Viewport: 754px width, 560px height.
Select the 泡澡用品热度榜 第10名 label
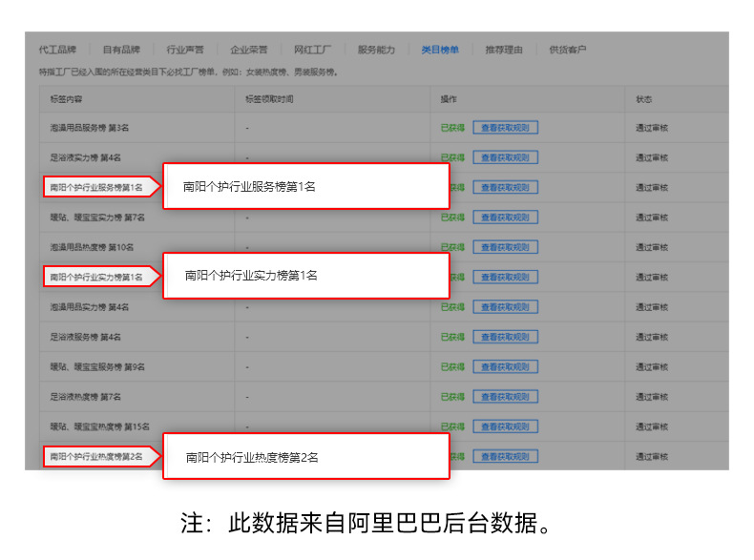click(92, 247)
